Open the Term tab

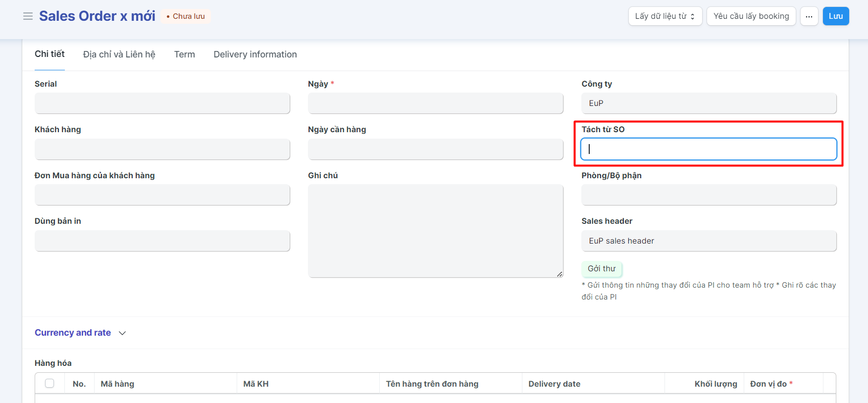point(184,54)
